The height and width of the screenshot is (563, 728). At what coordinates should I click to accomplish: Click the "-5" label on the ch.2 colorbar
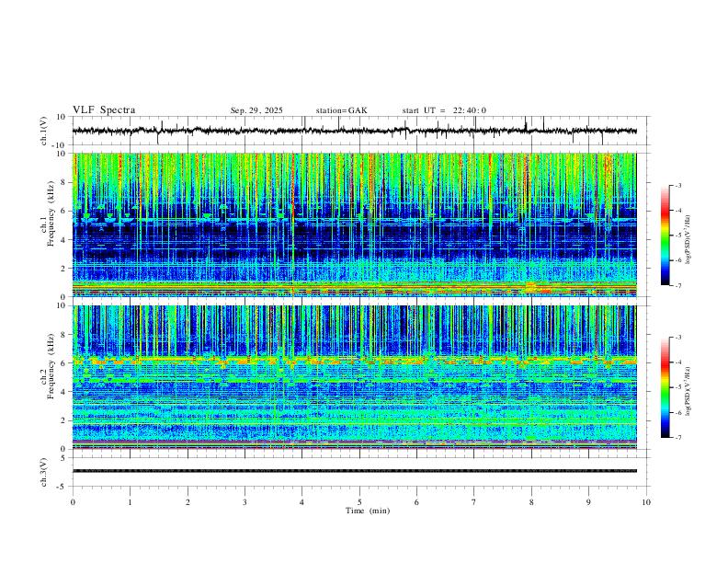click(678, 387)
